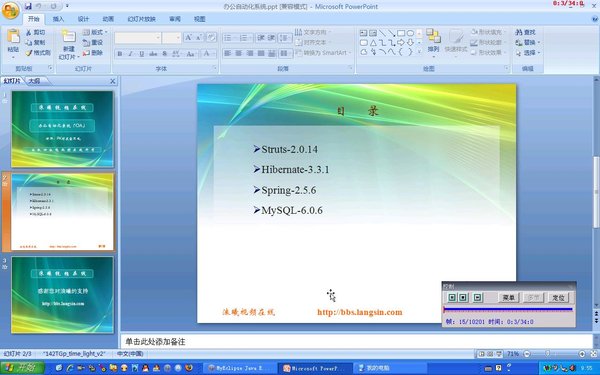Select the straight line shape in gallery

pyautogui.click(x=382, y=33)
